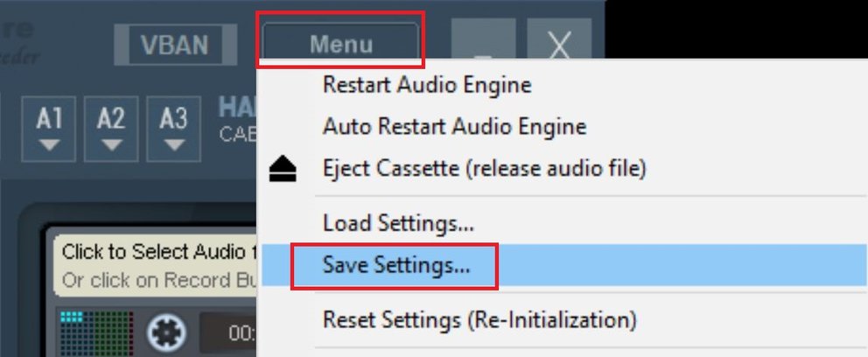Click Save Settings... in the menu
The width and height of the screenshot is (868, 357).
395,266
